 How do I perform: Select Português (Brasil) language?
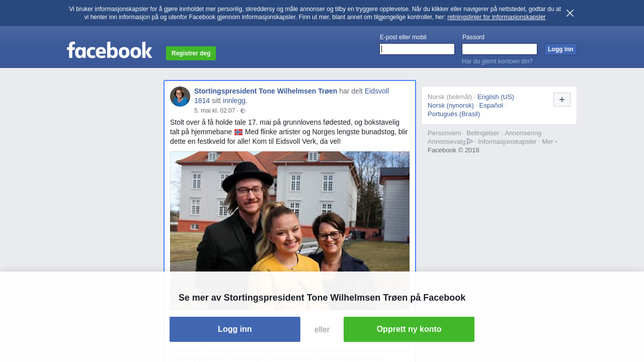pyautogui.click(x=454, y=114)
